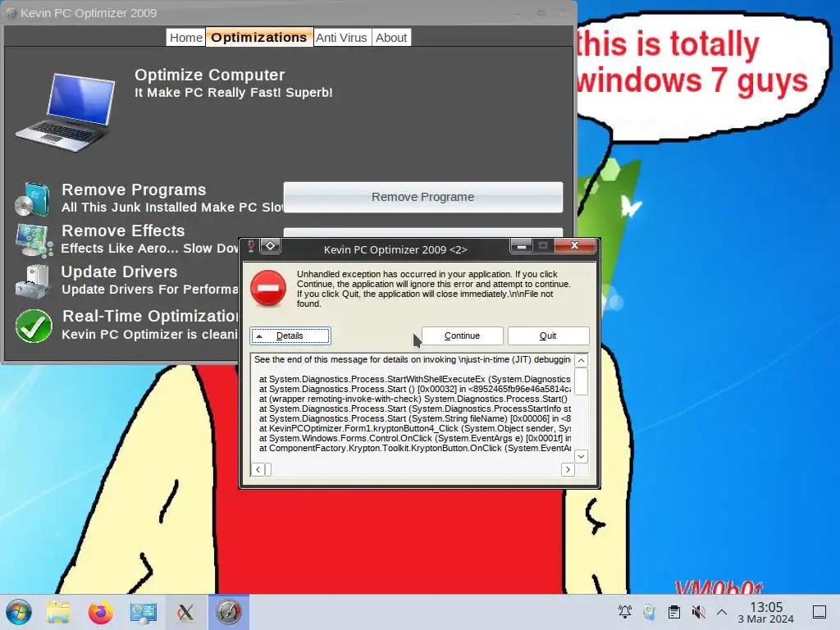This screenshot has width=840, height=630.
Task: Click the Remove Effects monitor icon
Action: pyautogui.click(x=34, y=240)
